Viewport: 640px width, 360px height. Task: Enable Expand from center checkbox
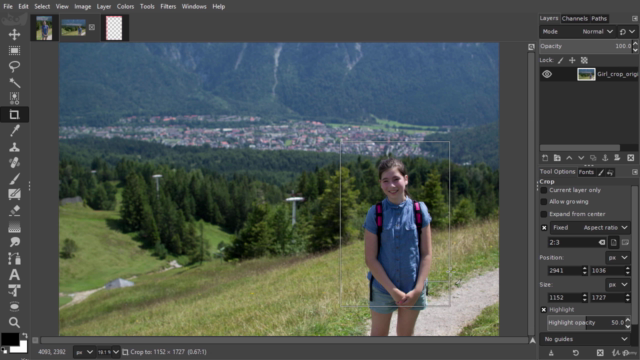(544, 214)
